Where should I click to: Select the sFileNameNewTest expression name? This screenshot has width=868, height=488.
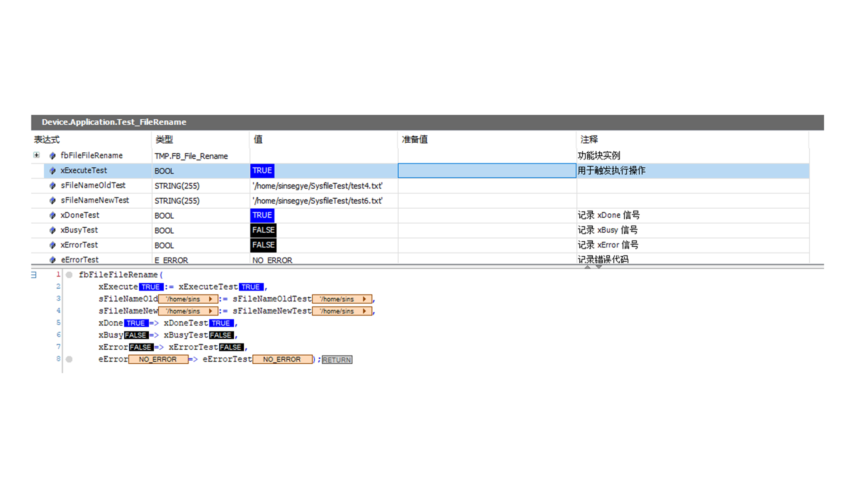click(x=95, y=200)
